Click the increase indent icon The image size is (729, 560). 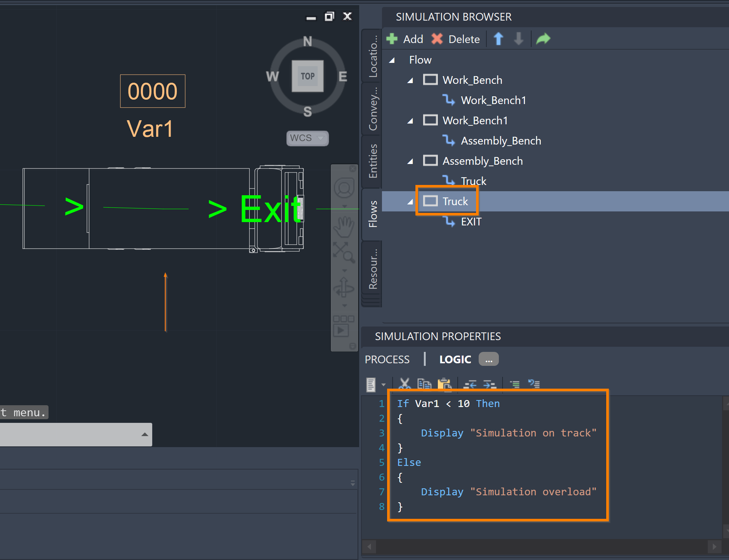point(490,385)
